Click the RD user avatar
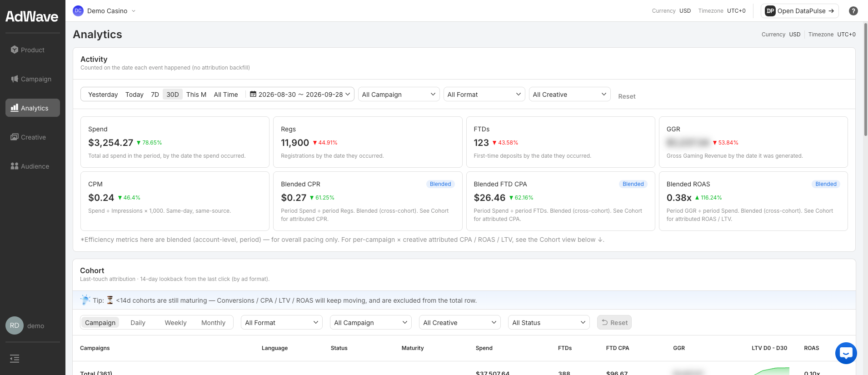Viewport: 868px width, 375px height. click(x=15, y=325)
